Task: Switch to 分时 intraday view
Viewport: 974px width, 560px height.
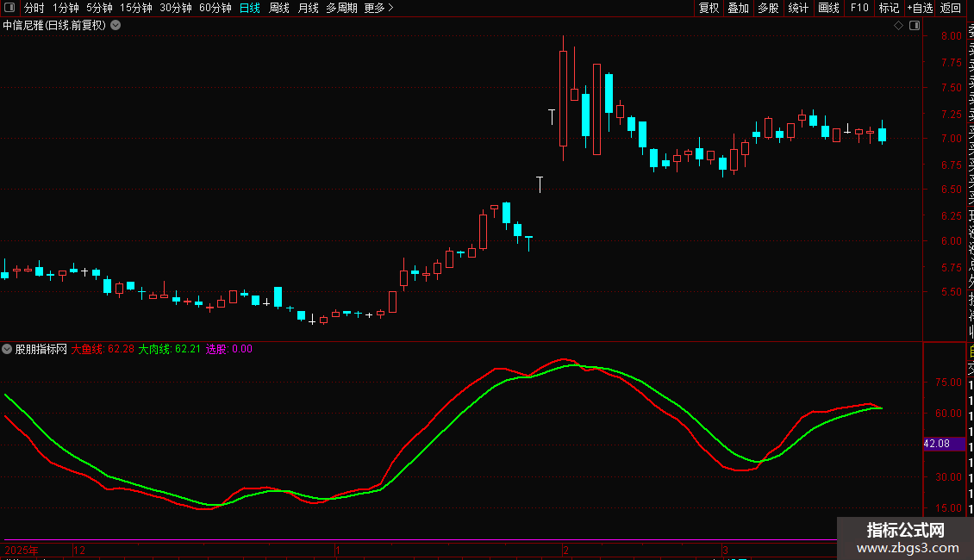Action: pos(34,8)
